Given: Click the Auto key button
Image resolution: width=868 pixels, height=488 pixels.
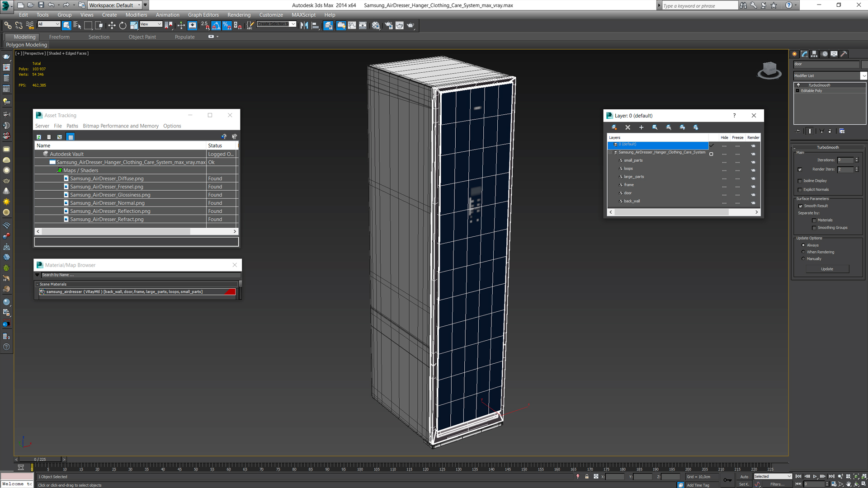Looking at the screenshot, I should (x=744, y=477).
